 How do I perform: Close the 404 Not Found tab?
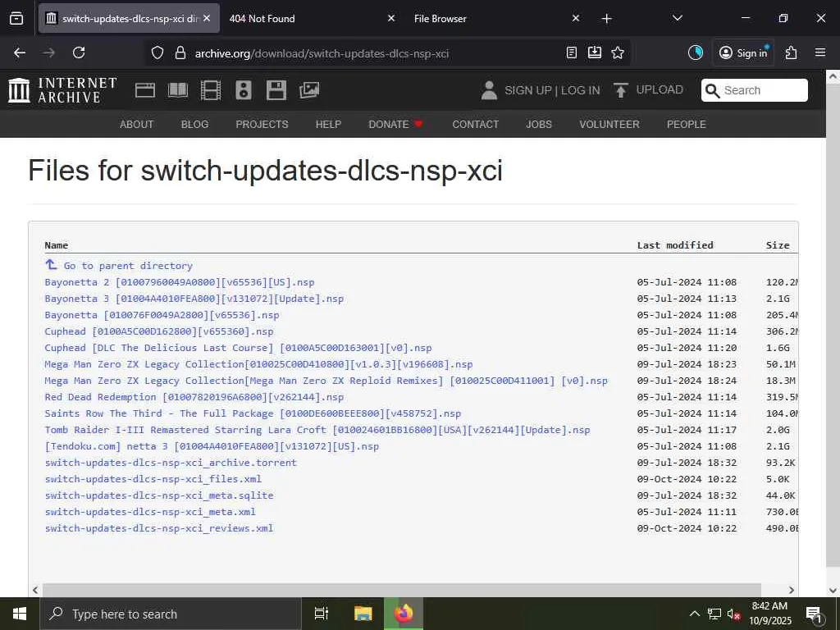click(x=391, y=18)
